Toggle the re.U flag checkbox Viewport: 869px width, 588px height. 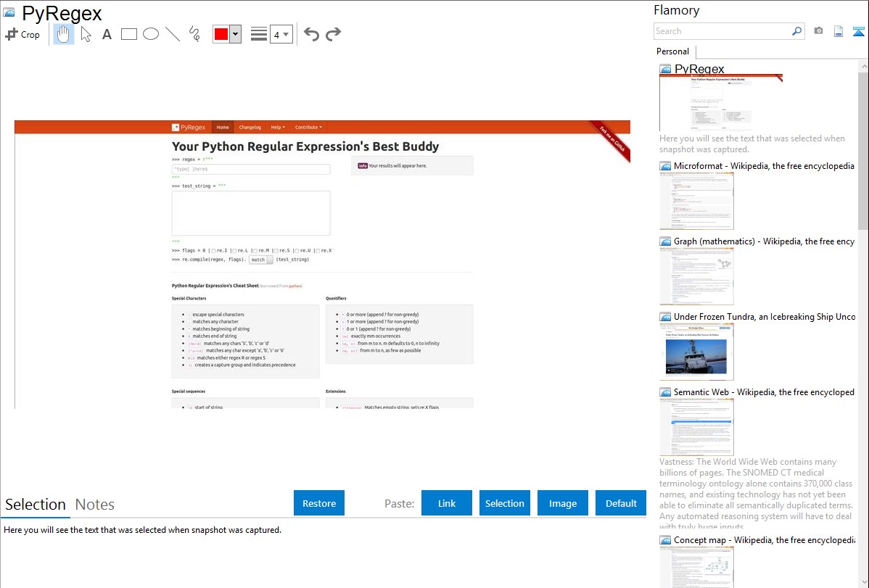click(x=297, y=250)
